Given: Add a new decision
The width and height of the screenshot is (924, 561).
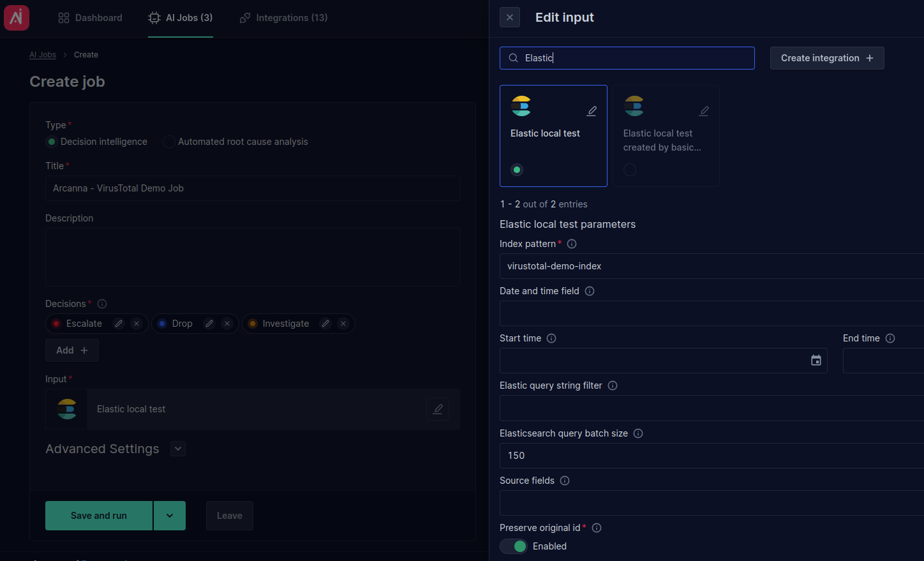Looking at the screenshot, I should (72, 350).
